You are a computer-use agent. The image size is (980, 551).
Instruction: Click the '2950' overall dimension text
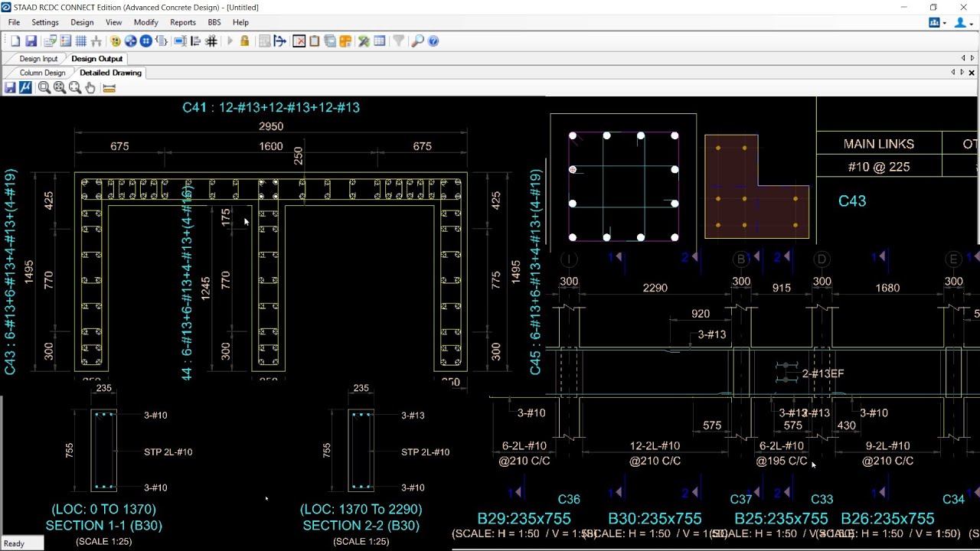[x=271, y=126]
